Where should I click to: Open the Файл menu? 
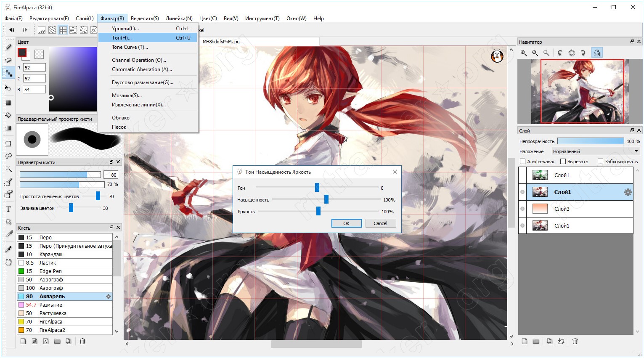pos(14,19)
